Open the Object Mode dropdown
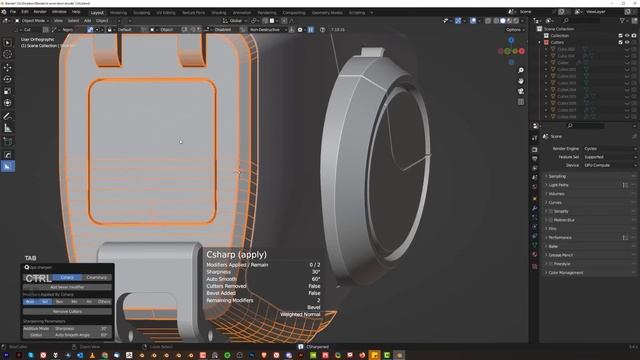Viewport: 640px width, 360px height. 32,21
